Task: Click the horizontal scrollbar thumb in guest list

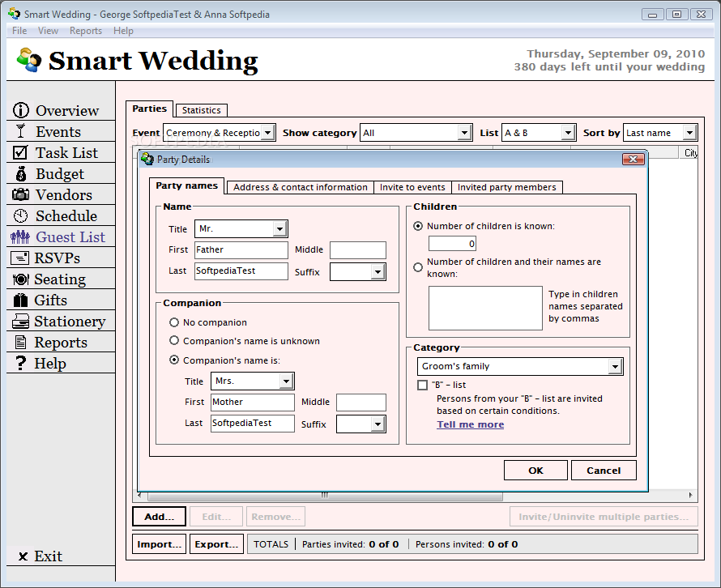Action: pos(325,495)
